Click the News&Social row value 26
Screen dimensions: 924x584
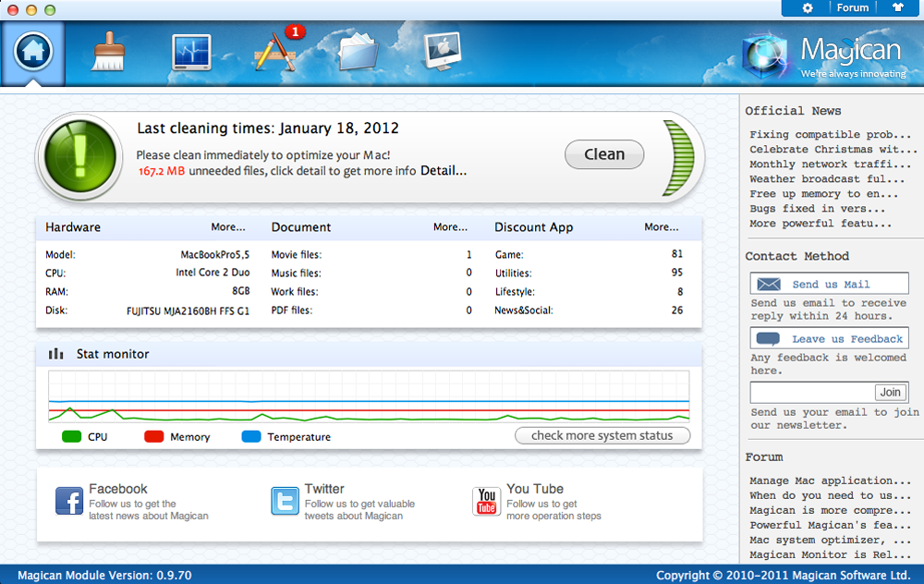click(x=677, y=310)
